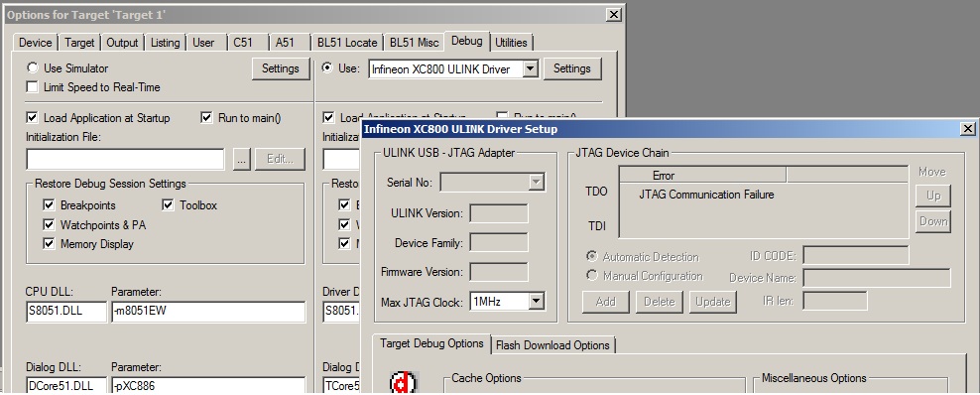The width and height of the screenshot is (980, 395).
Task: Click the Move Down button
Action: point(933,221)
